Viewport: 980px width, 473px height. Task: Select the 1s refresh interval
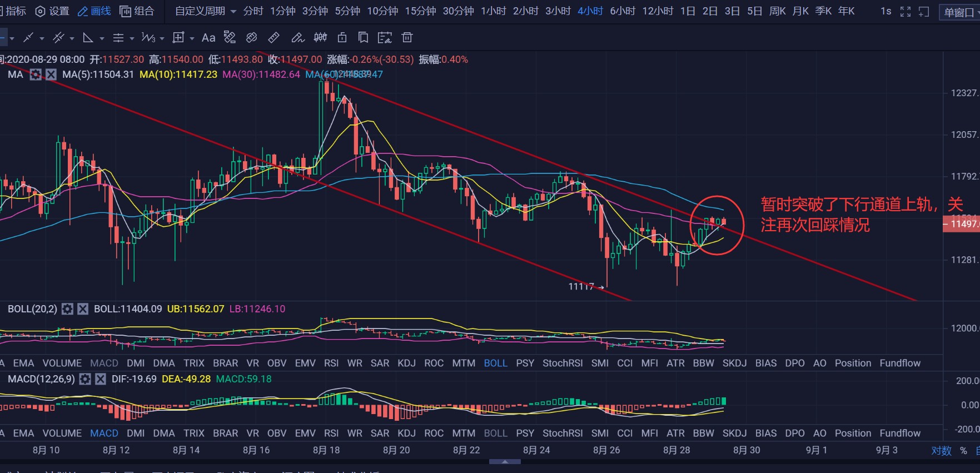tap(886, 11)
